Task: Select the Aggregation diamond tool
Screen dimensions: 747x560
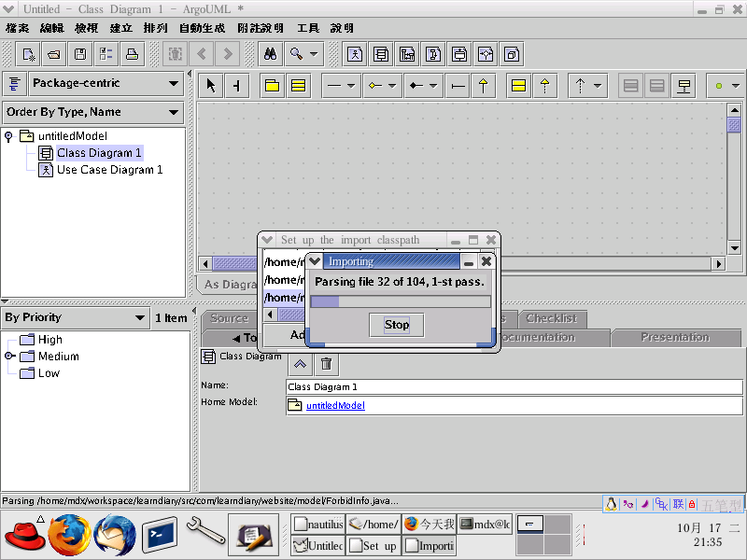Action: [x=376, y=86]
